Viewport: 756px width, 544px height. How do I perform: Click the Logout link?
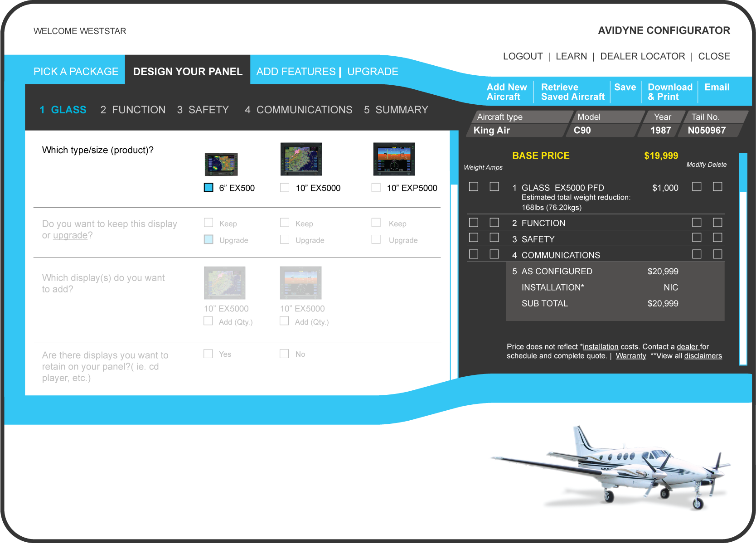(523, 56)
